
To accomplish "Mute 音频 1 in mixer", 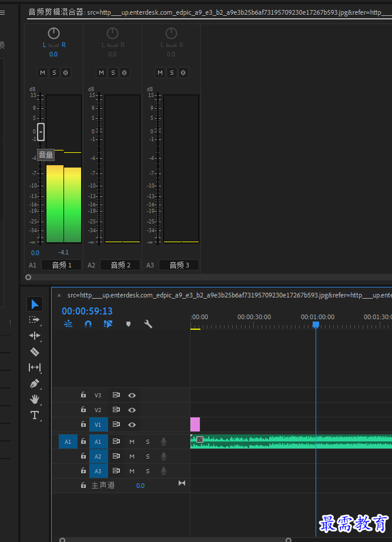I will tap(42, 72).
